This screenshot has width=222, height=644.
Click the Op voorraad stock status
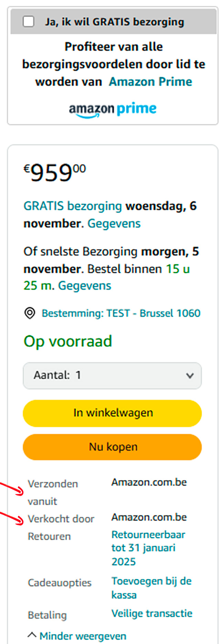(x=67, y=341)
